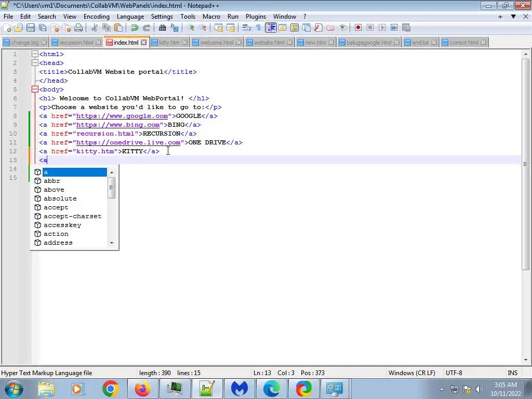Image resolution: width=532 pixels, height=399 pixels.
Task: Switch to the welcome.html tab
Action: (217, 43)
